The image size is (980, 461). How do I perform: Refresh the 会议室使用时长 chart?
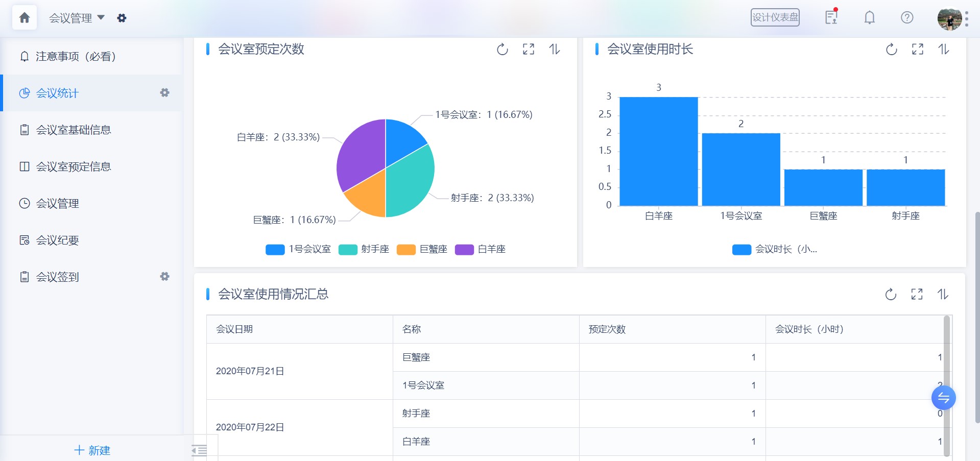point(892,49)
